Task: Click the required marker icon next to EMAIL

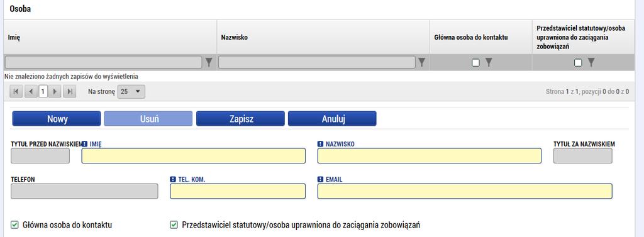Action: point(321,180)
